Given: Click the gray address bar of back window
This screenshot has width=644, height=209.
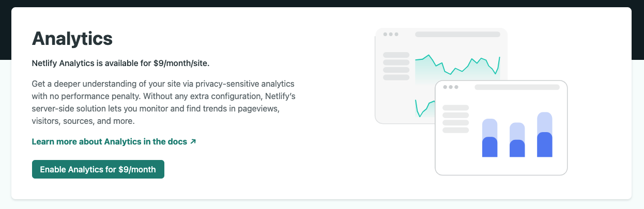Looking at the screenshot, I should click(x=457, y=35).
